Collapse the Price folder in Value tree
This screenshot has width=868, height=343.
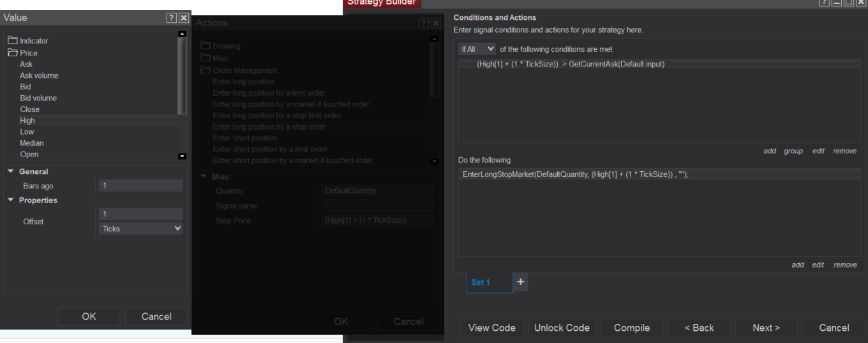pyautogui.click(x=22, y=53)
